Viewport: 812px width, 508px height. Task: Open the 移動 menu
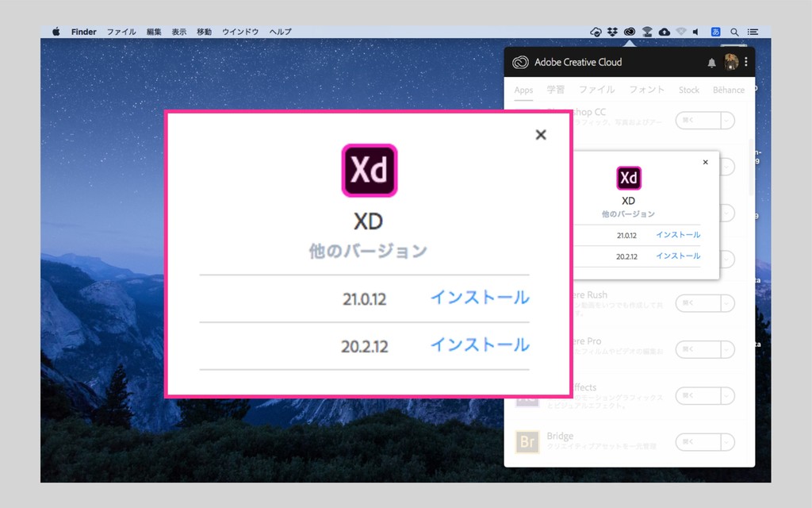204,32
